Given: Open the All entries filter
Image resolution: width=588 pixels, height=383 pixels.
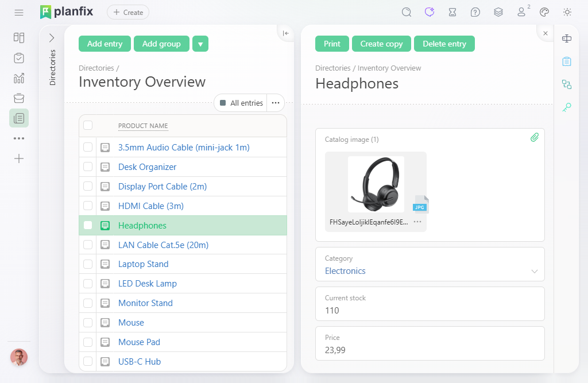Looking at the screenshot, I should pos(241,103).
